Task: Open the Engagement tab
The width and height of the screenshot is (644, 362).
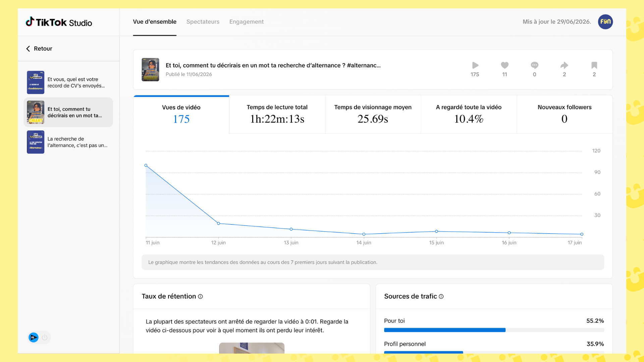Action: [x=247, y=22]
